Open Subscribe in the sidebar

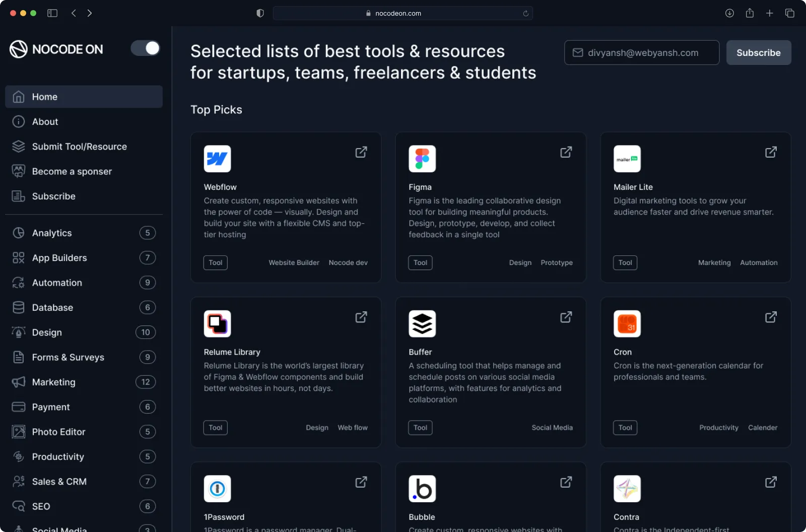84,196
